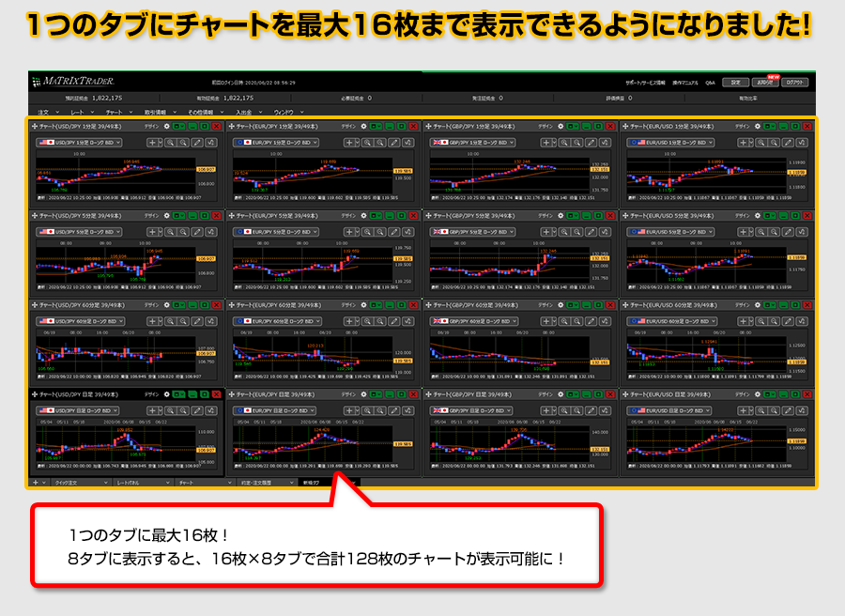Open the ウィンドウ menu

click(288, 112)
